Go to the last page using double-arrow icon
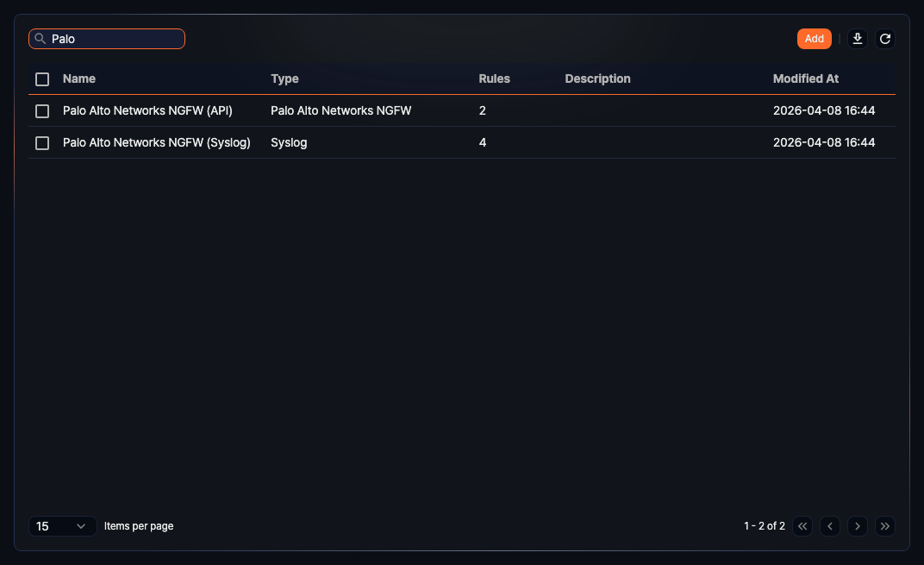The height and width of the screenshot is (565, 924). pos(884,525)
